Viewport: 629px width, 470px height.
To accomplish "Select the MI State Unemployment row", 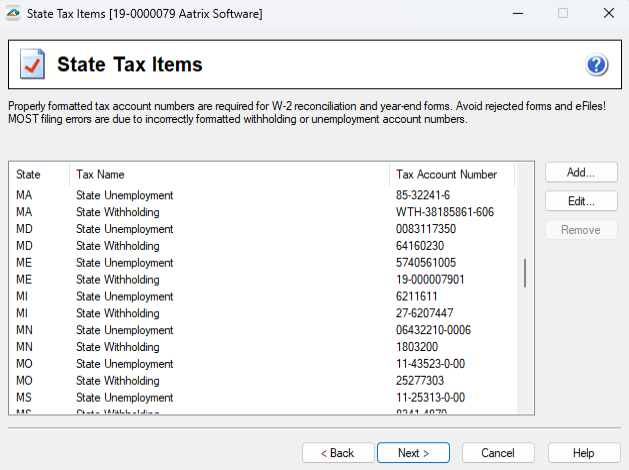I will pos(124,297).
